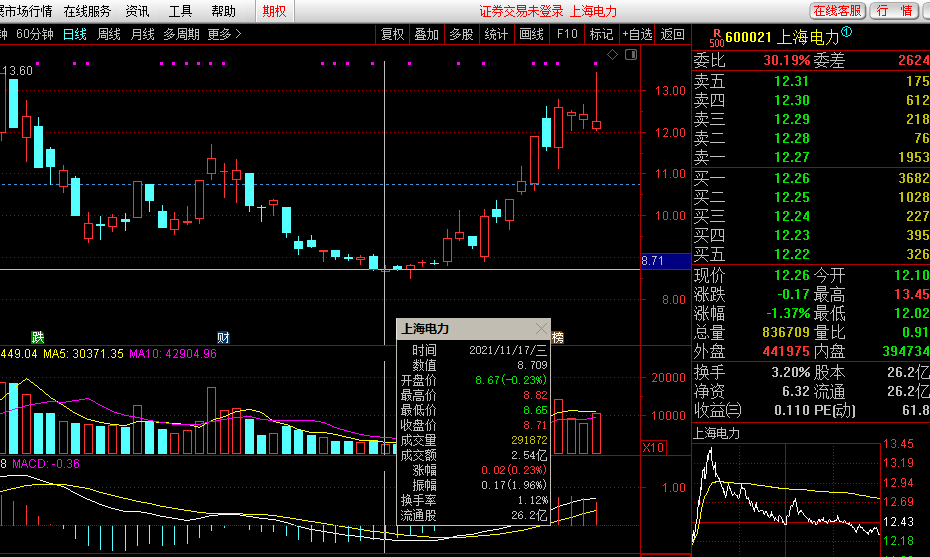The height and width of the screenshot is (557, 930).
Task: Click the diamond marker icon above the chart
Action: point(613,55)
